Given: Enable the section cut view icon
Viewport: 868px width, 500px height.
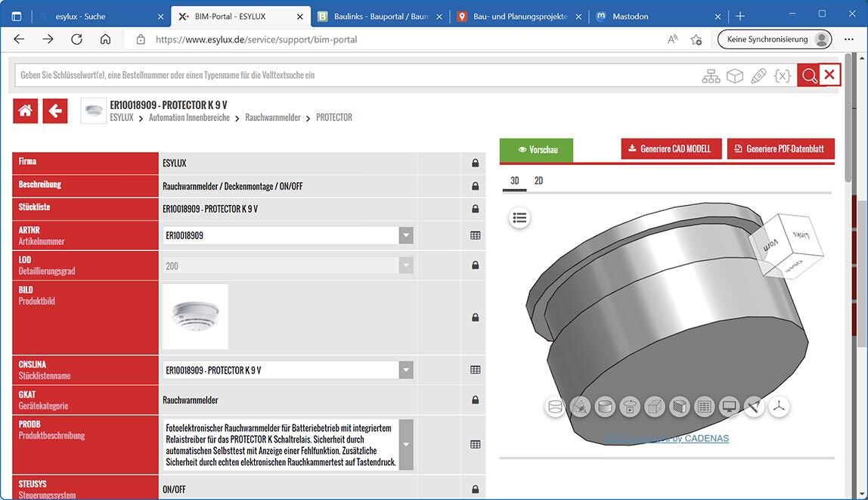Looking at the screenshot, I should [x=679, y=407].
